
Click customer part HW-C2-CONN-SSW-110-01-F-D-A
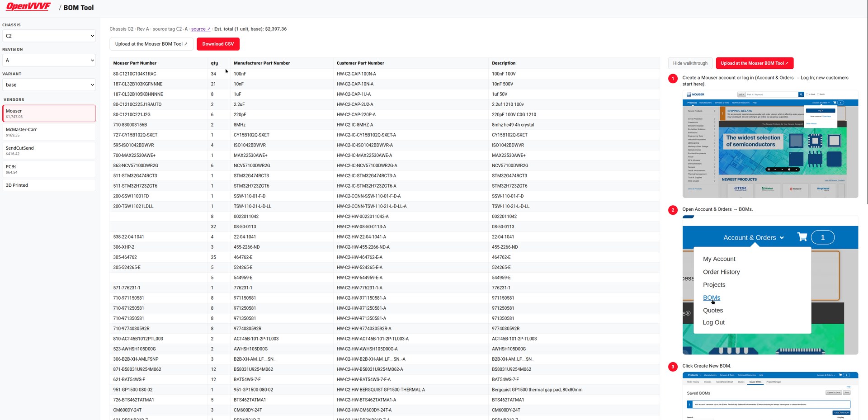tap(368, 196)
